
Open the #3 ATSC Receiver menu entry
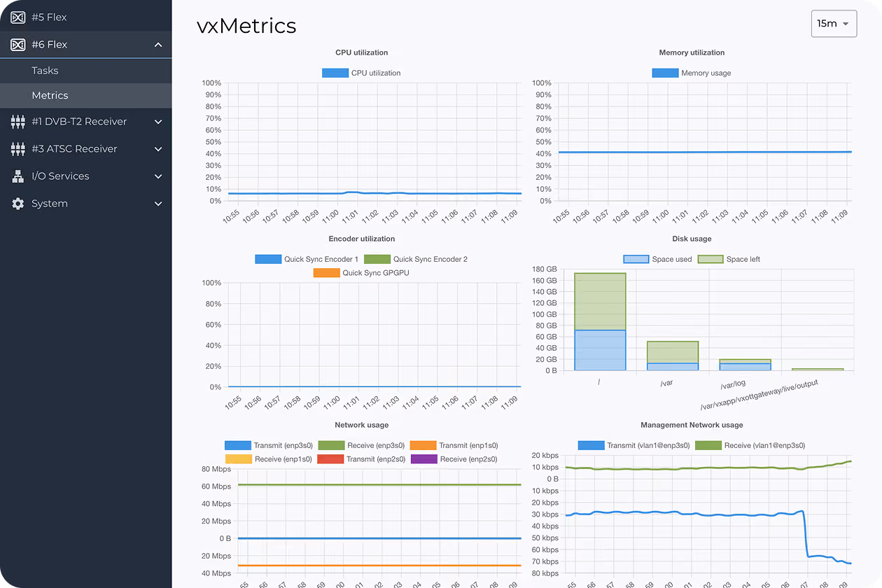(85, 149)
